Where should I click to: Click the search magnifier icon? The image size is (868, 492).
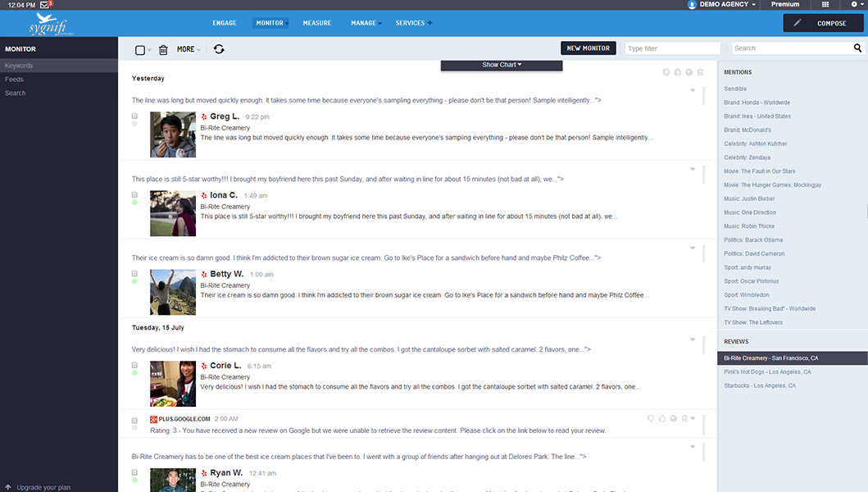[857, 48]
